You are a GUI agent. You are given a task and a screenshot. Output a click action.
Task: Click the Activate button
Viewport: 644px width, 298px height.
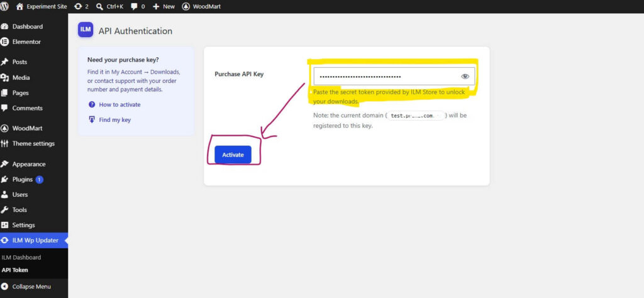tap(233, 155)
